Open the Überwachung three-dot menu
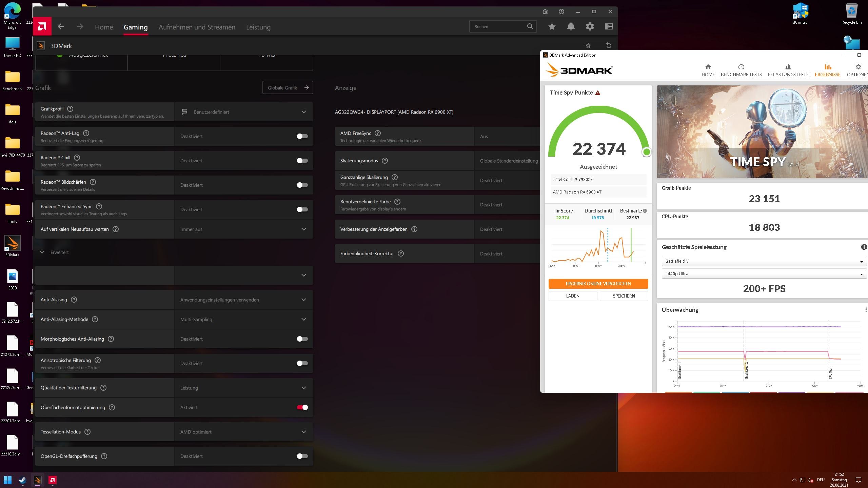The height and width of the screenshot is (488, 868). [x=866, y=310]
